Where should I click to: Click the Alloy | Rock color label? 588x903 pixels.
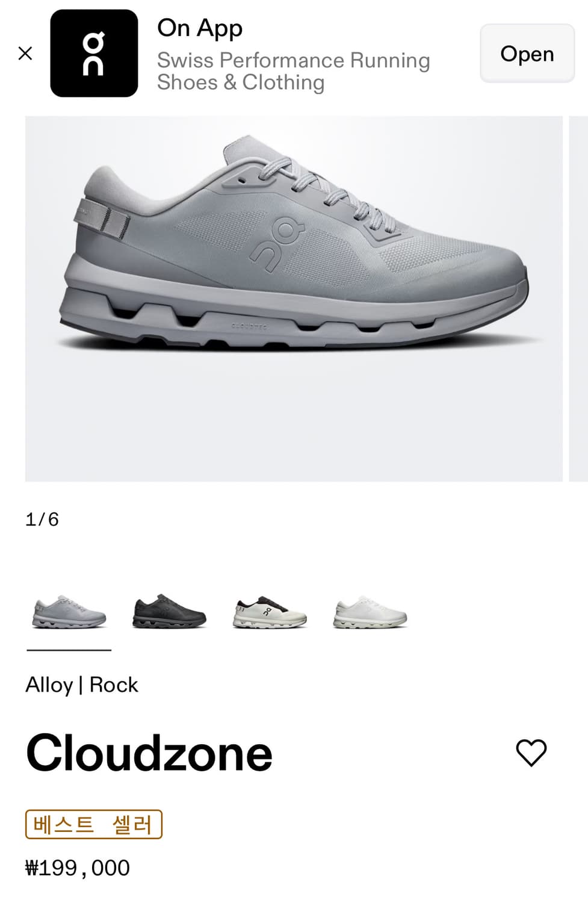[x=82, y=685]
